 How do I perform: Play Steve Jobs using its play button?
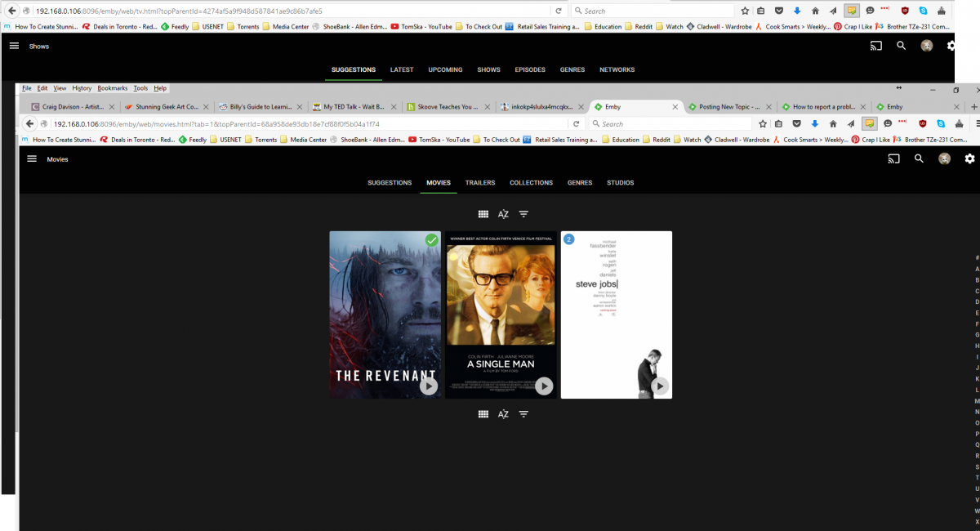[x=660, y=386]
